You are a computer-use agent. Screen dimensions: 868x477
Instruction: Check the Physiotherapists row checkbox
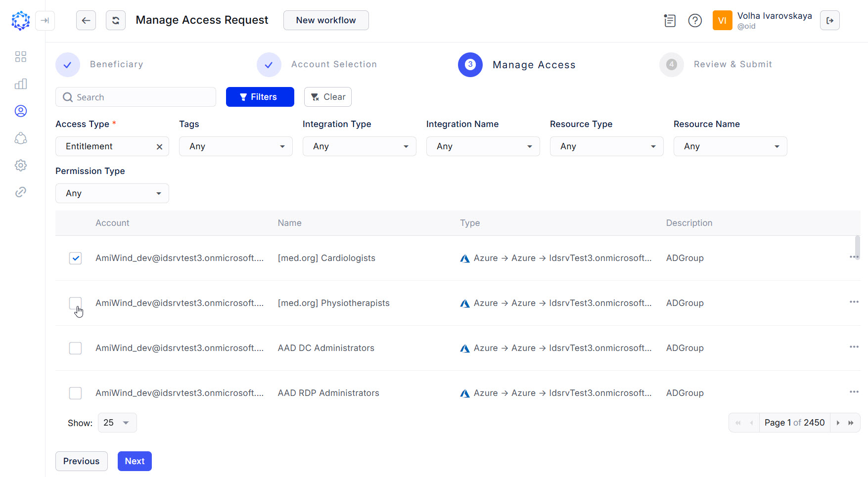point(75,303)
